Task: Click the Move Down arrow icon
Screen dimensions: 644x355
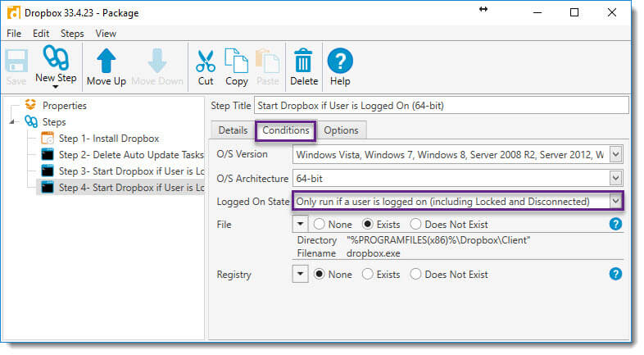Action: pos(157,61)
